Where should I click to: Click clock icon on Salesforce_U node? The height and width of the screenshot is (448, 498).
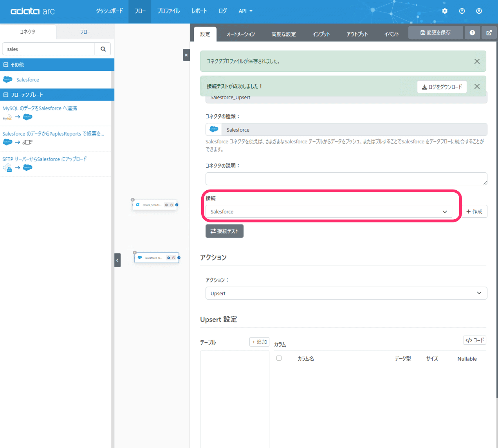[x=173, y=258]
